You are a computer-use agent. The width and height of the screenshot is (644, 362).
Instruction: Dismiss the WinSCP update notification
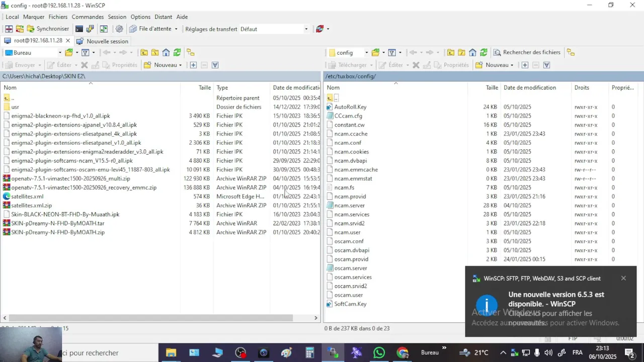623,278
